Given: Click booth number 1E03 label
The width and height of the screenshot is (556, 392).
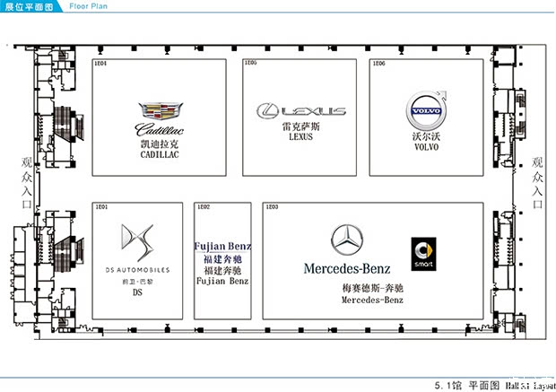Looking at the screenshot, I should pos(271,207).
